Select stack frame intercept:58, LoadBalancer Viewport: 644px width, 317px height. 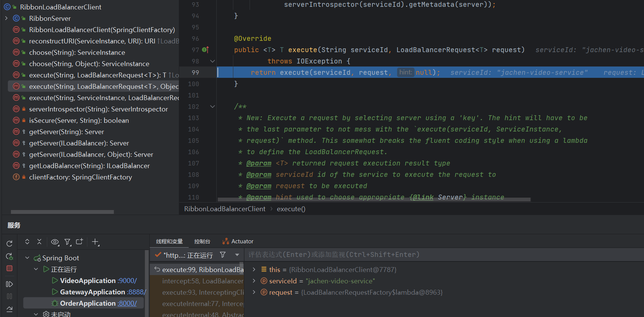(x=197, y=281)
